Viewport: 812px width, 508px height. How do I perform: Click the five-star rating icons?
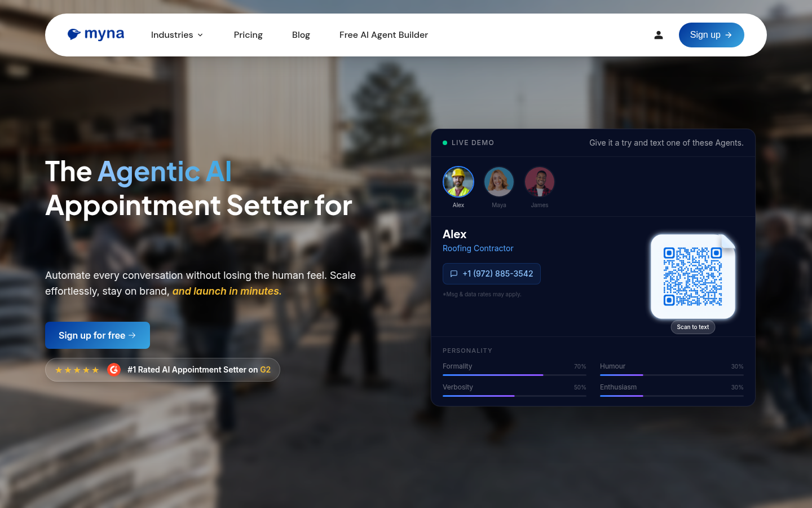click(77, 370)
